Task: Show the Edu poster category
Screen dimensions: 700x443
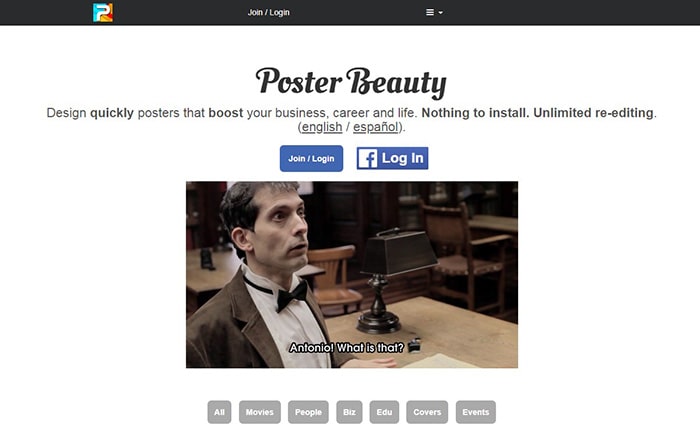Action: [x=384, y=412]
